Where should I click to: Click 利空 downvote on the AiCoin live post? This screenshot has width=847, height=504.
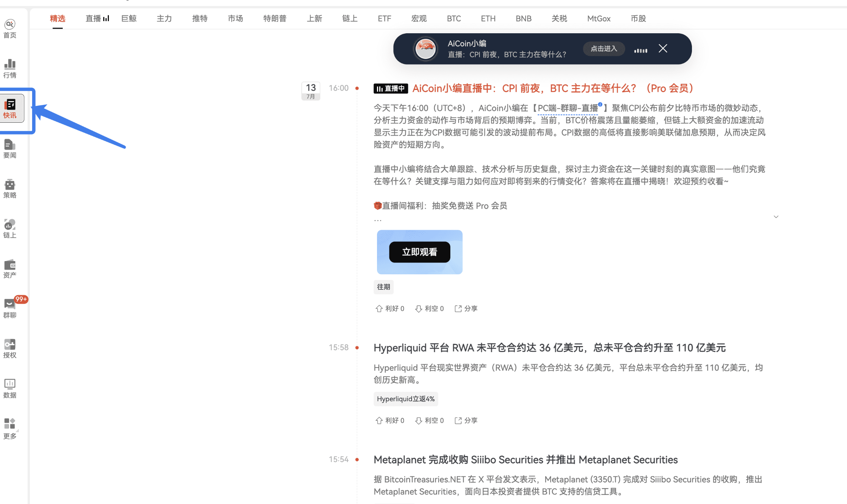coord(429,308)
